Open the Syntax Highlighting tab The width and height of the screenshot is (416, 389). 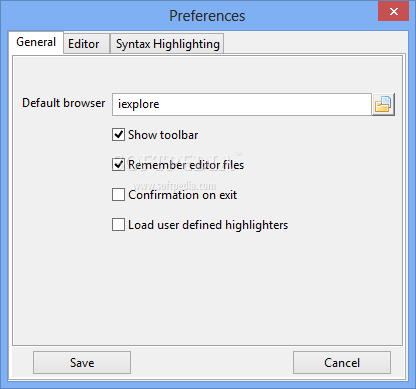167,44
